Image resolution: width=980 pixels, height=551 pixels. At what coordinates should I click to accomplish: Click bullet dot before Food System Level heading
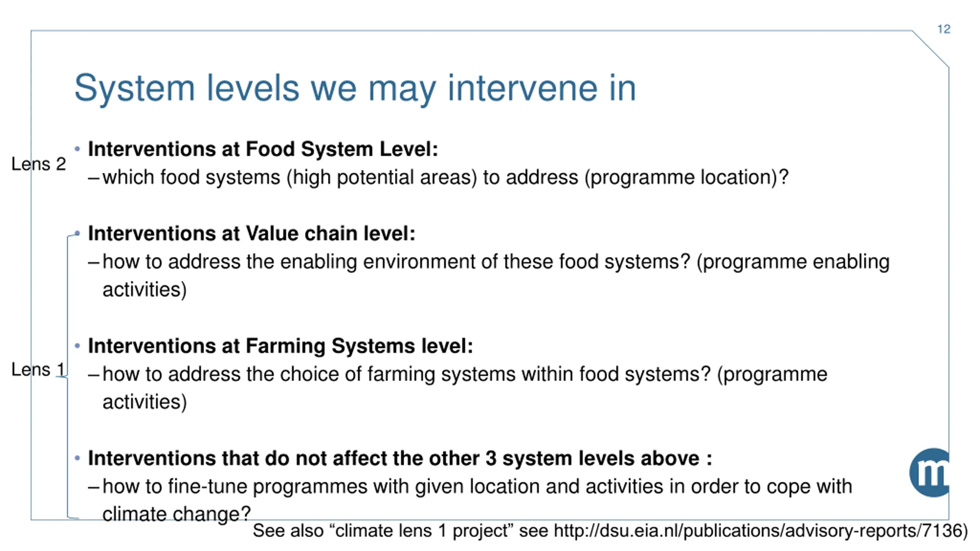77,148
